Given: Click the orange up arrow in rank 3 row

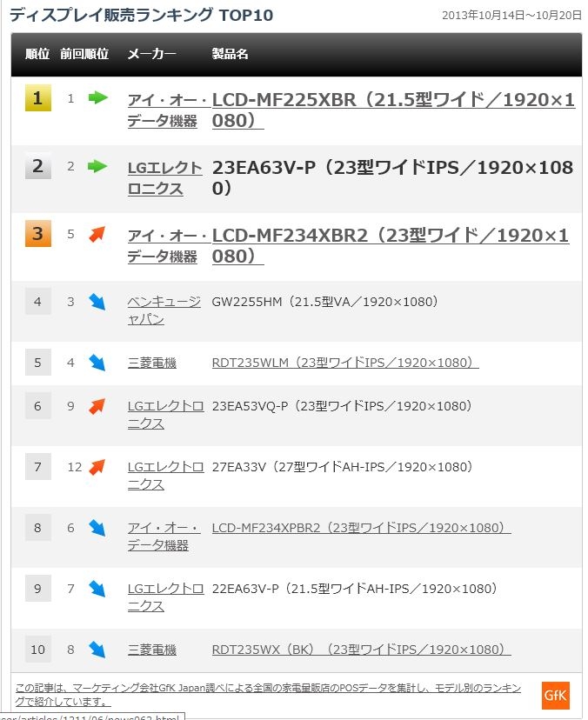Looking at the screenshot, I should [97, 234].
